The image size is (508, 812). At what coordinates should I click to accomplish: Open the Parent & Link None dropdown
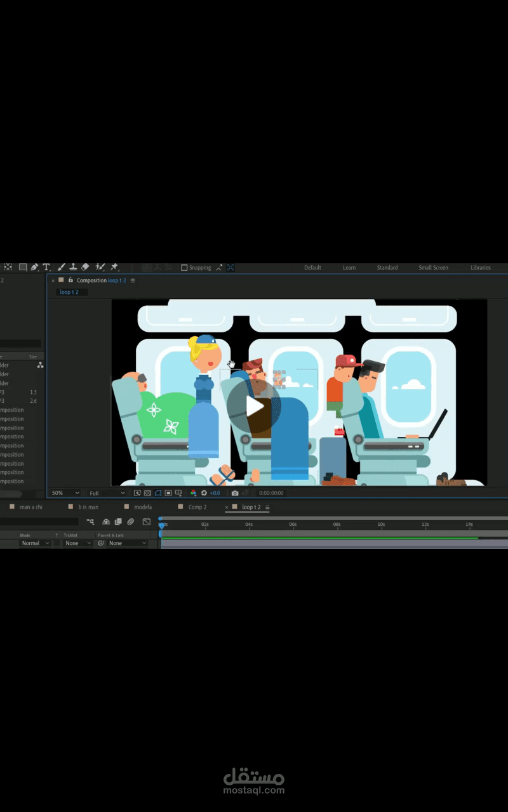(127, 543)
